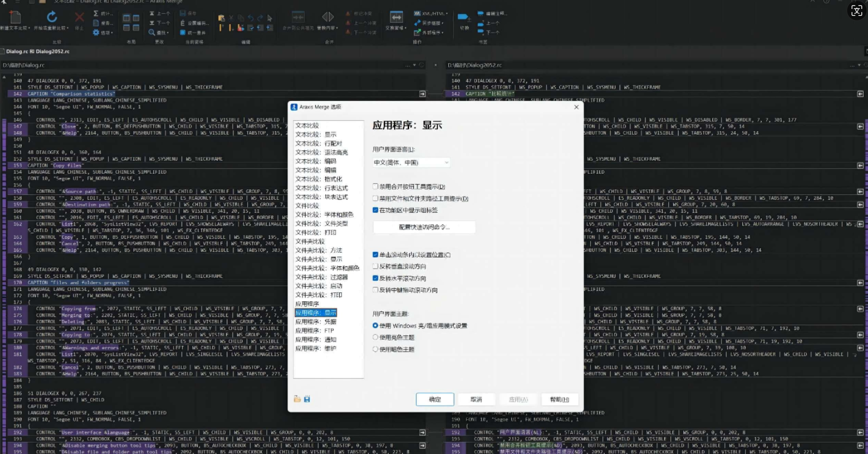868x454 pixels.
Task: Select 文本比较: 格式化 in options list
Action: (x=319, y=179)
